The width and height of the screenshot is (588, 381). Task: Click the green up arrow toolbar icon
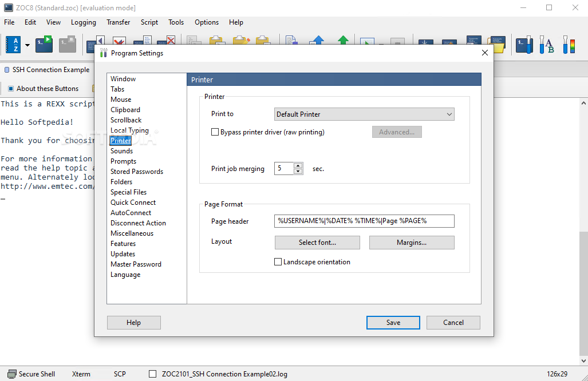click(x=343, y=40)
